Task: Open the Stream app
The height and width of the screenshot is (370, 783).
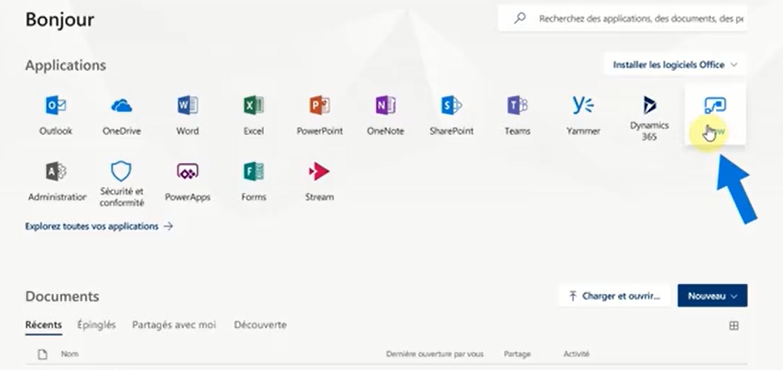Action: [319, 182]
